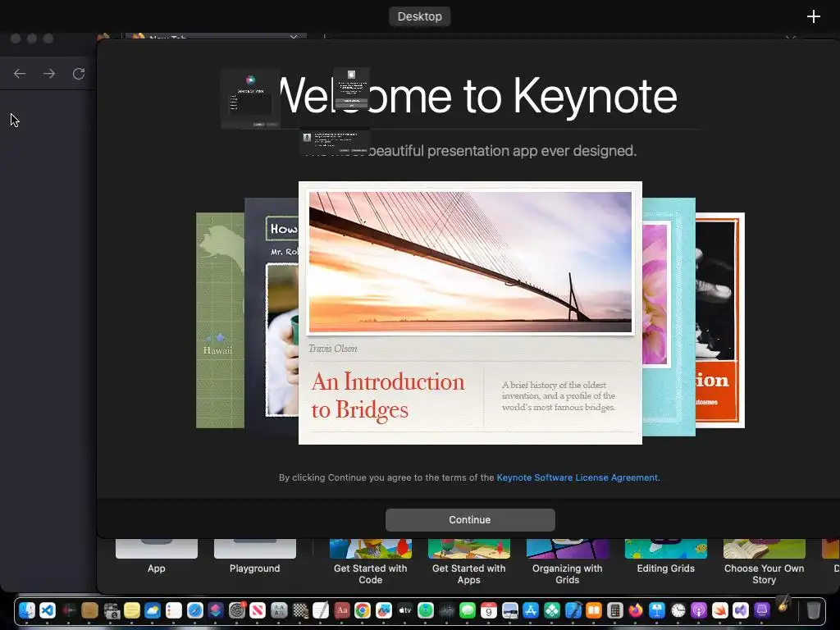Select the teal flower template thumbnail
The image size is (840, 630).
669,317
